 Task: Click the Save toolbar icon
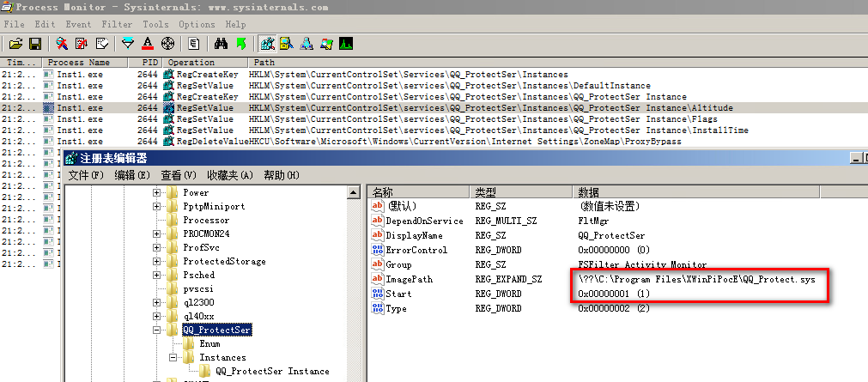point(35,44)
